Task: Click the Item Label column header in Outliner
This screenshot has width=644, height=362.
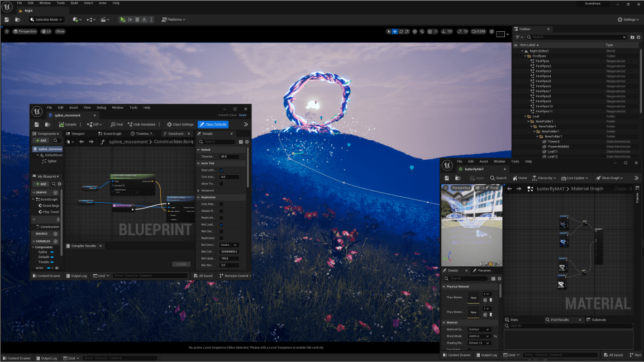Action: coord(529,45)
